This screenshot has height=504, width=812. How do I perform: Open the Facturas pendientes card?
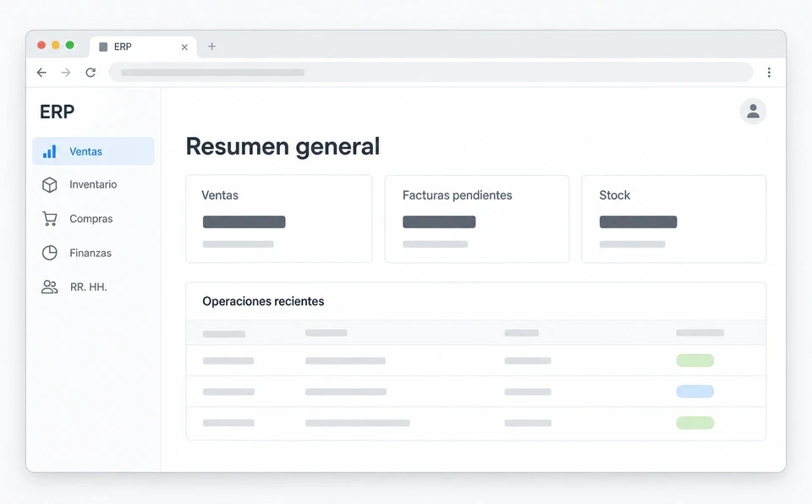pyautogui.click(x=476, y=218)
